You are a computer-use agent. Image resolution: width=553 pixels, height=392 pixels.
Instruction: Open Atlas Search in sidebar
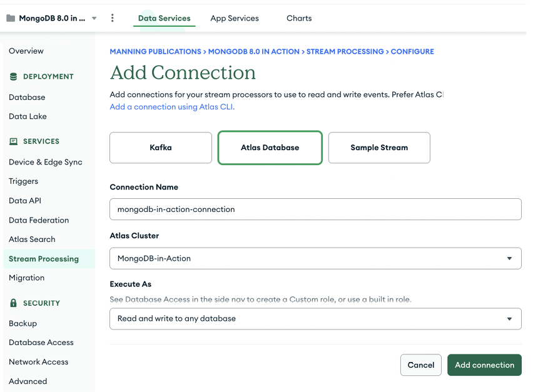click(32, 239)
